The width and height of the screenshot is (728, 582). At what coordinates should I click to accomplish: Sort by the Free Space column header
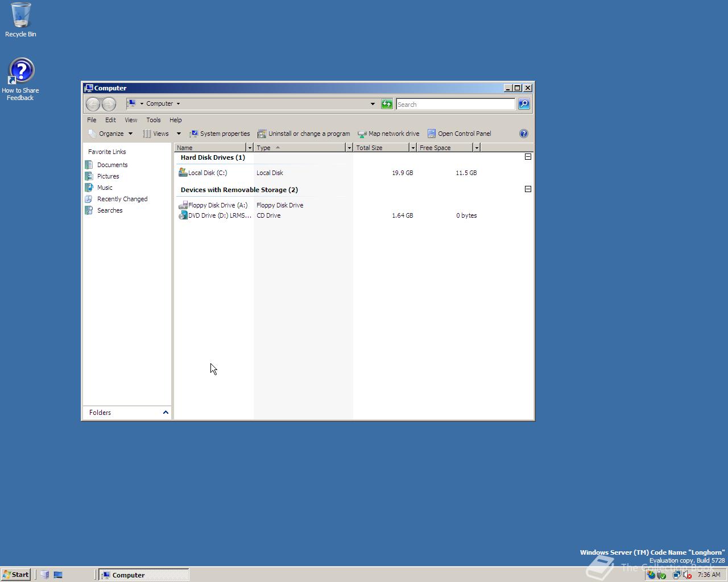click(x=445, y=148)
